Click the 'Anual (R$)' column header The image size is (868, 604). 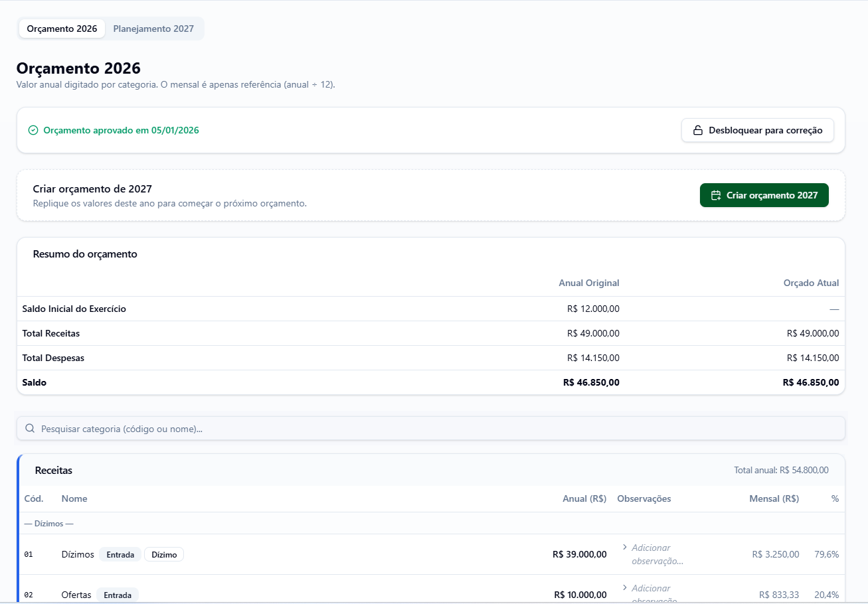(x=584, y=498)
